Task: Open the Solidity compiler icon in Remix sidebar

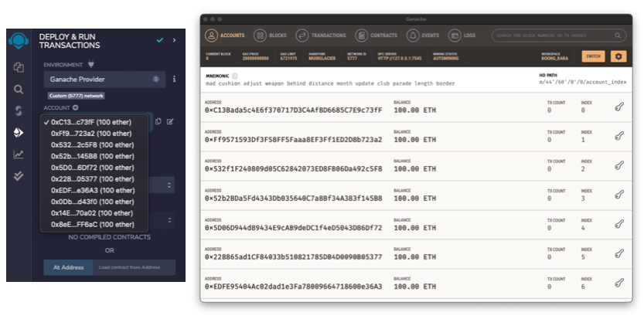Action: [x=19, y=111]
